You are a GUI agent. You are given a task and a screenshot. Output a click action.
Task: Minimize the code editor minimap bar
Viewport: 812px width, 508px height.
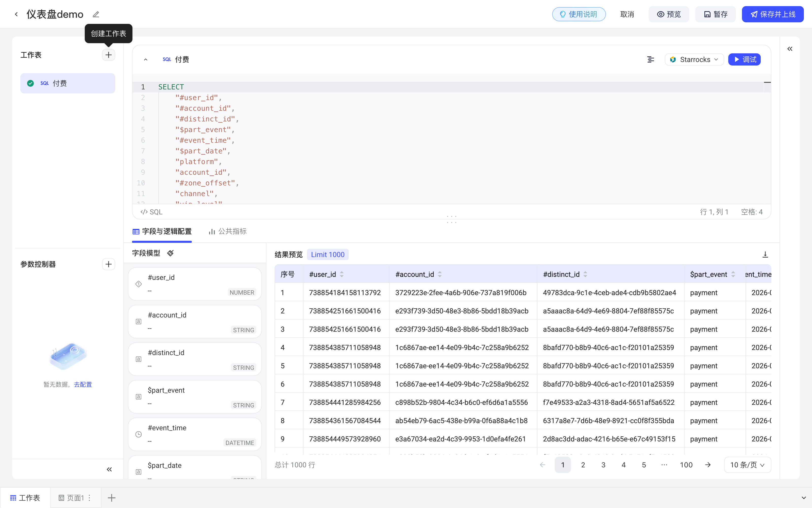[767, 82]
